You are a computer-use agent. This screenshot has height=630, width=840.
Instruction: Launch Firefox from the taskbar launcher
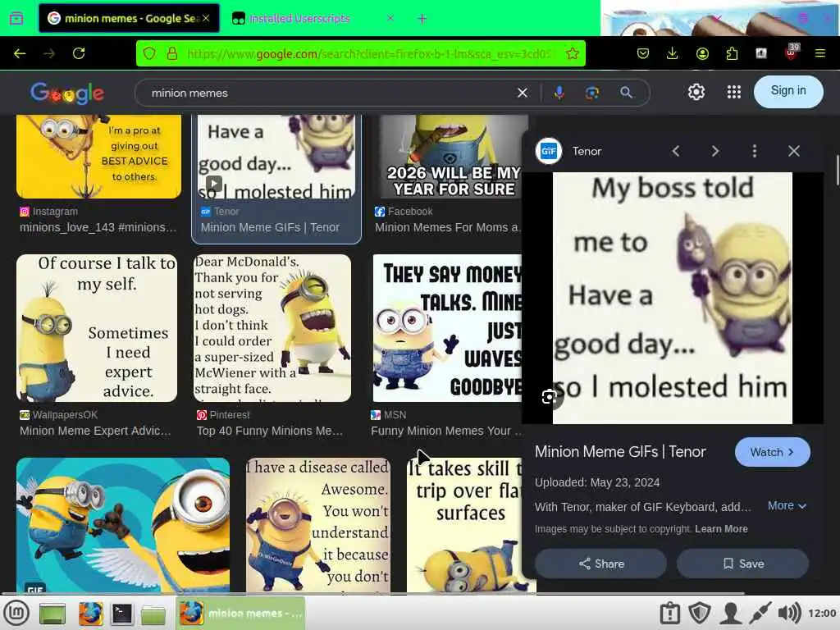(90, 614)
